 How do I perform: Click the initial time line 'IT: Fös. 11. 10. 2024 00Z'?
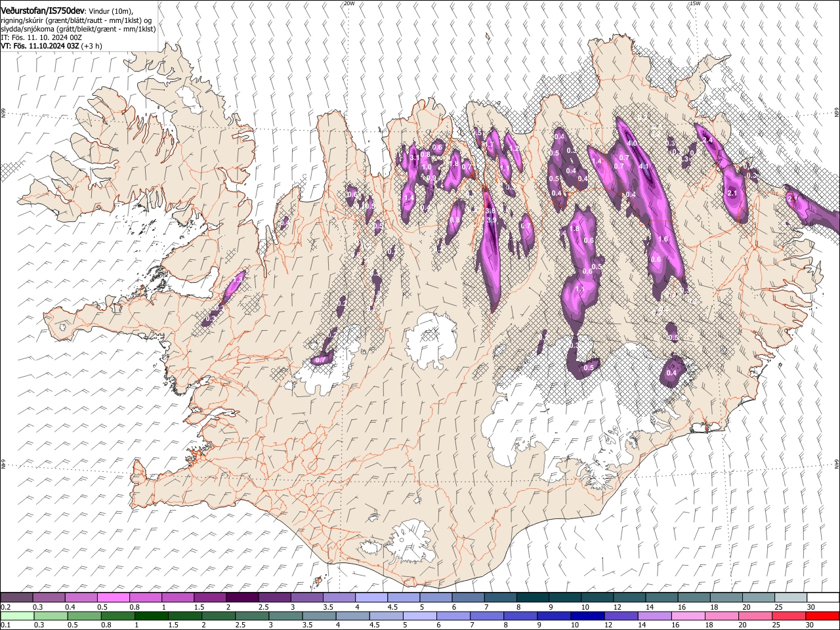[41, 37]
